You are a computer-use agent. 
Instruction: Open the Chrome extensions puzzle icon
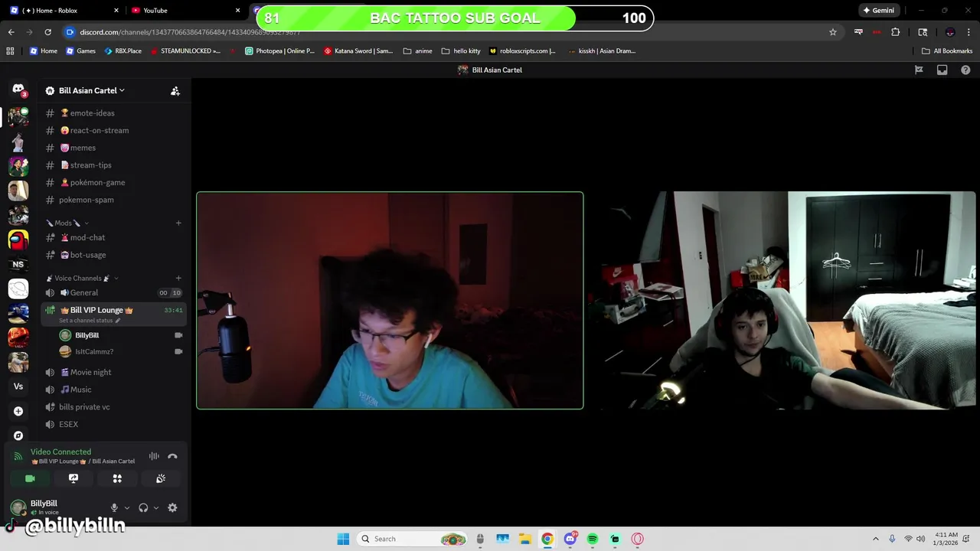(x=895, y=32)
